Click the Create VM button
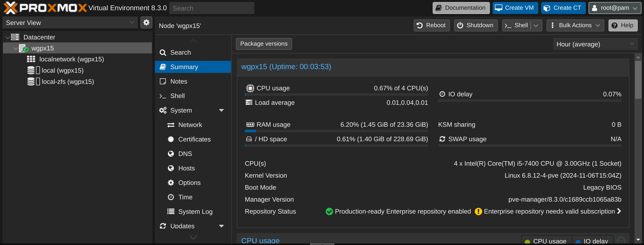Image resolution: width=644 pixels, height=245 pixels. coord(515,8)
